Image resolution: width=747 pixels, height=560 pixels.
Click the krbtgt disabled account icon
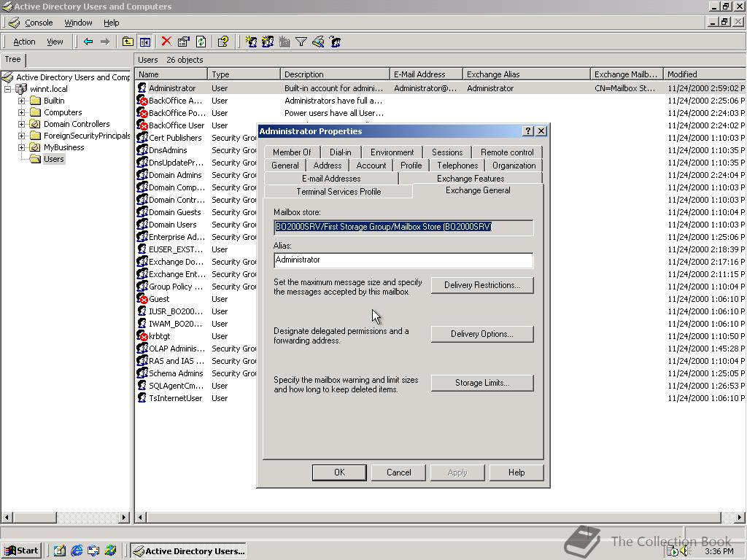(x=142, y=336)
